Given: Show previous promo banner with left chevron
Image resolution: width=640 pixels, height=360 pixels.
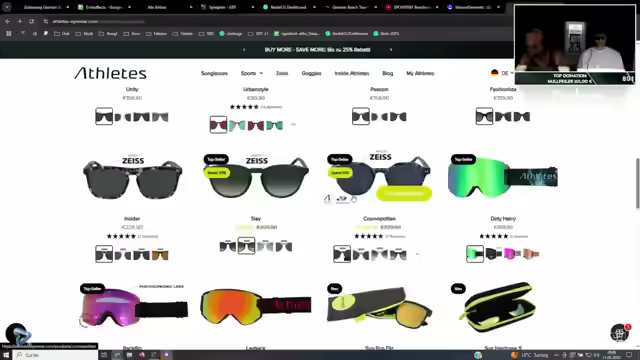Looking at the screenshot, I should pyautogui.click(x=244, y=50).
